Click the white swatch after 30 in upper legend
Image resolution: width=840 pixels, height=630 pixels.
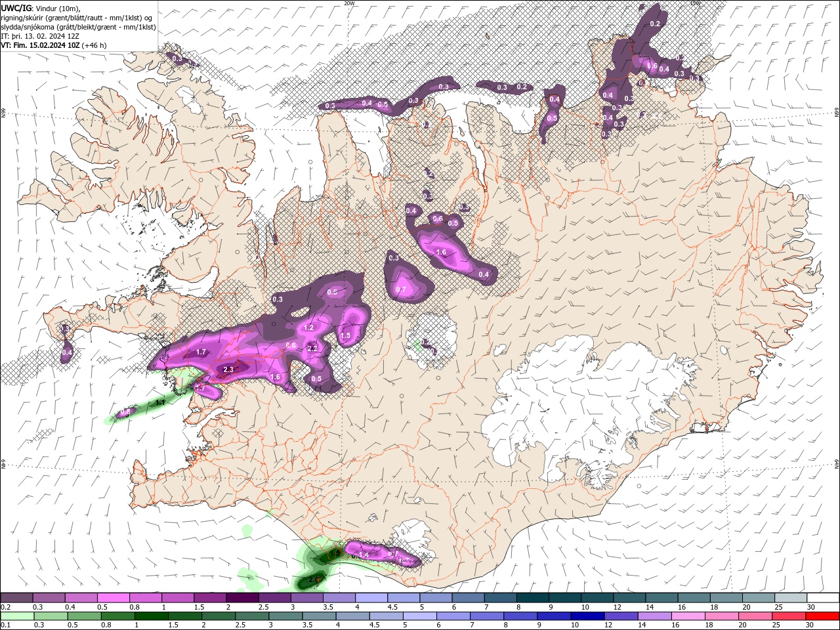823,598
